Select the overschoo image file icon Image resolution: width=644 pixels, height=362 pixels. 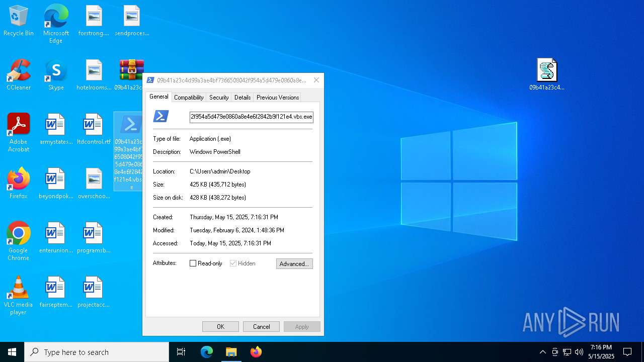pos(94,184)
